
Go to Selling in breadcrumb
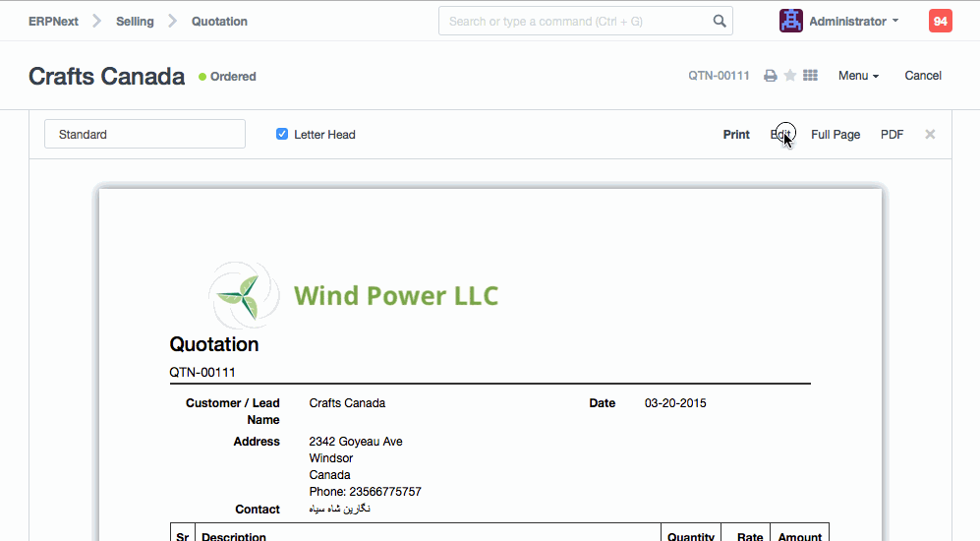pos(135,21)
